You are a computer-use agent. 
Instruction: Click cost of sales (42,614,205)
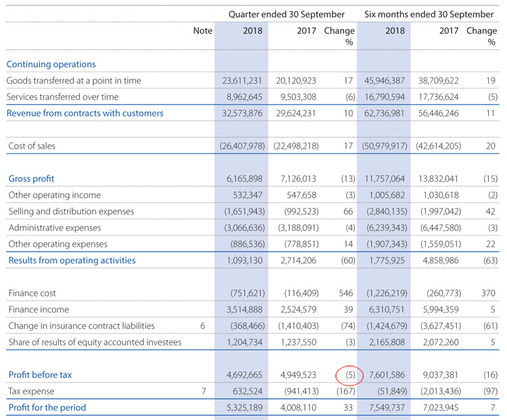coord(439,146)
